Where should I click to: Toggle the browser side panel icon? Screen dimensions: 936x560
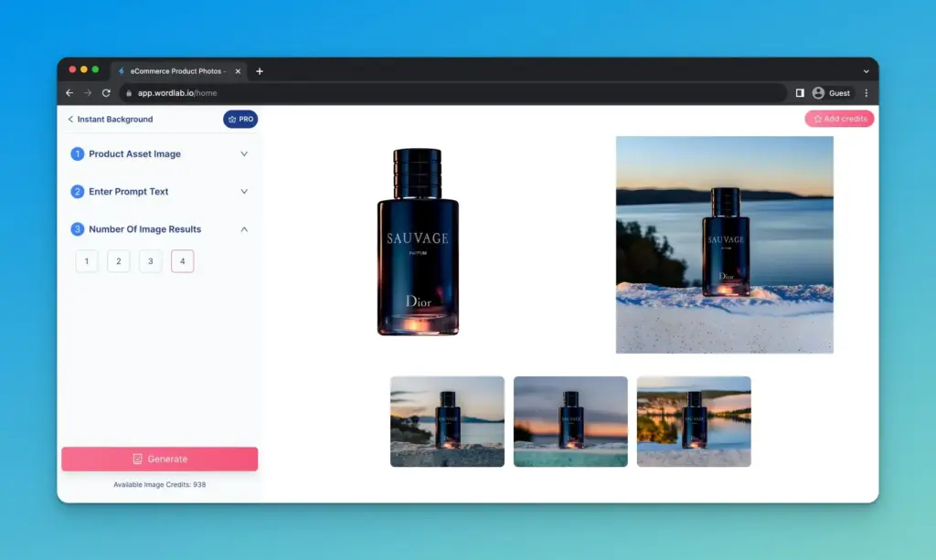point(800,93)
